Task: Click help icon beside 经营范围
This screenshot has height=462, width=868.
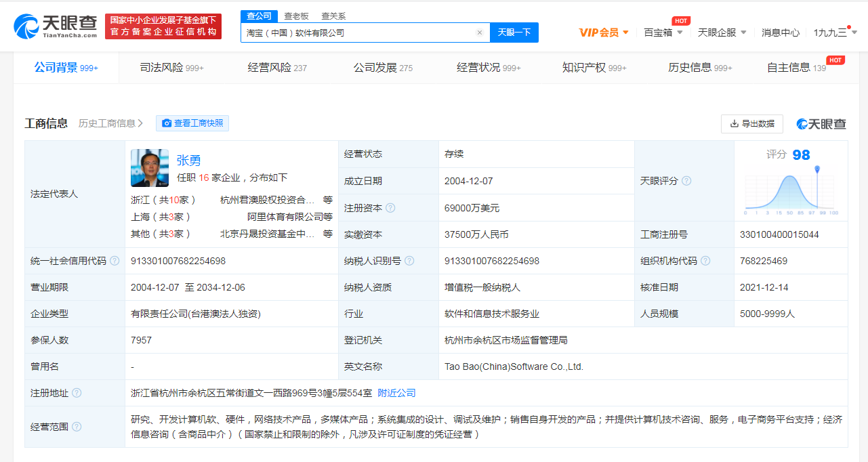Action: (77, 427)
